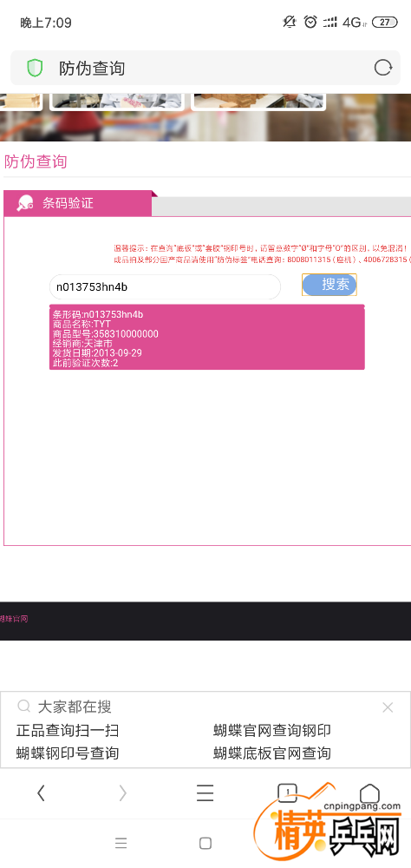The height and width of the screenshot is (868, 411).
Task: Tap the right banner photo thumbnail
Action: 258,102
